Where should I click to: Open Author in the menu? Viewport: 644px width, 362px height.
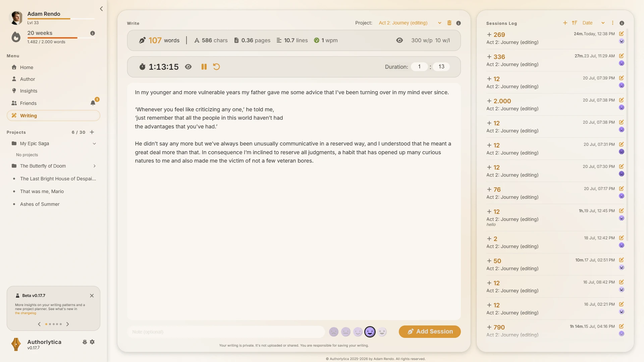point(53,79)
